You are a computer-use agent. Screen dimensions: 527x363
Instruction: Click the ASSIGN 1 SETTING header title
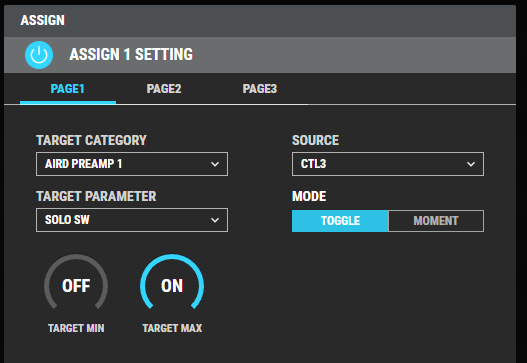[x=131, y=54]
